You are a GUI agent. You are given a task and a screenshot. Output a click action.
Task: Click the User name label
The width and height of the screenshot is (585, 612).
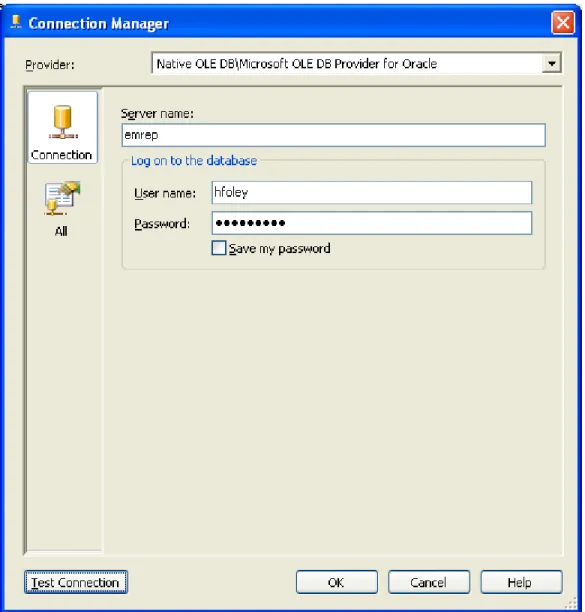pyautogui.click(x=165, y=193)
